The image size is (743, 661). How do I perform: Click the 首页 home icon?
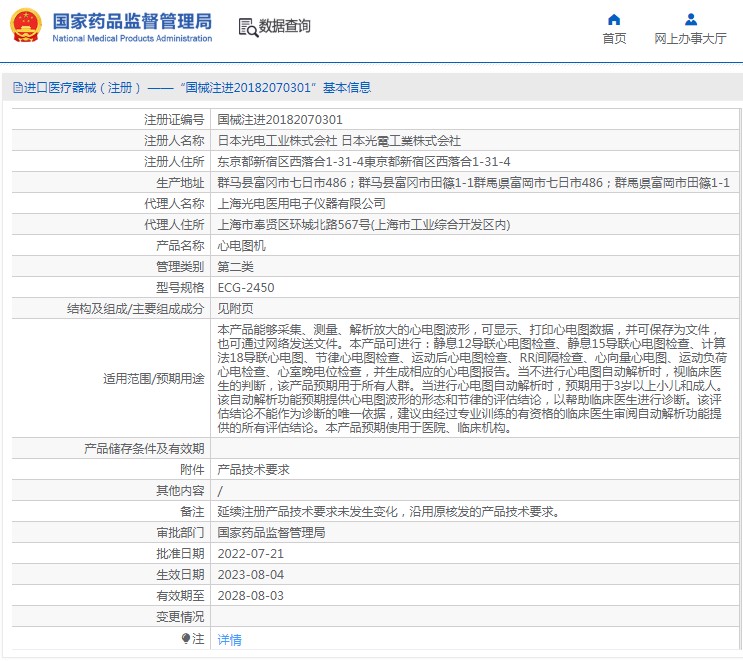click(x=614, y=19)
